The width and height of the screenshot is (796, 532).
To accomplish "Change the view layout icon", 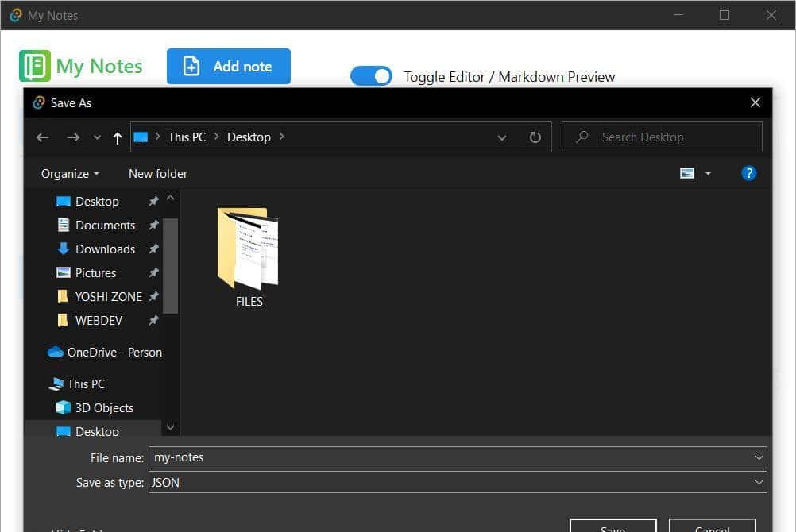I will click(x=688, y=173).
